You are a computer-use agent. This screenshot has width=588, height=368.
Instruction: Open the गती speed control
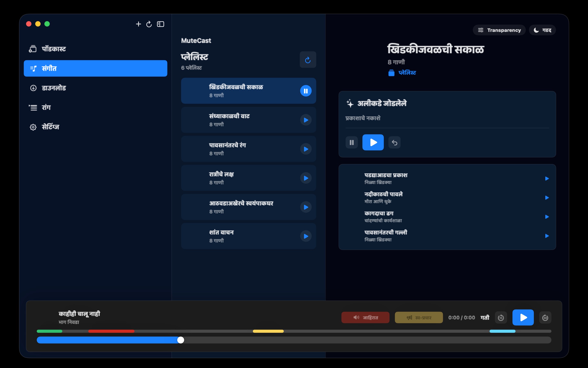pos(485,317)
